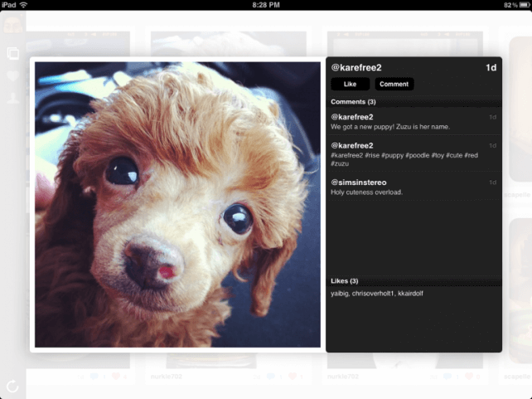The width and height of the screenshot is (532, 399).
Task: Tap the 8:28 PM clock in the status bar
Action: [x=266, y=5]
